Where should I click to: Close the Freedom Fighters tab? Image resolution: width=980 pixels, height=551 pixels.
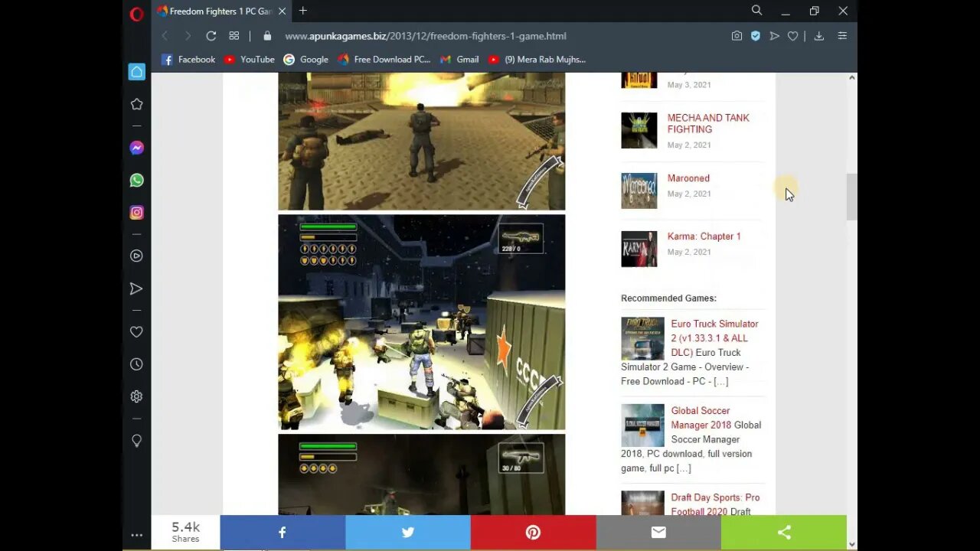(x=283, y=11)
